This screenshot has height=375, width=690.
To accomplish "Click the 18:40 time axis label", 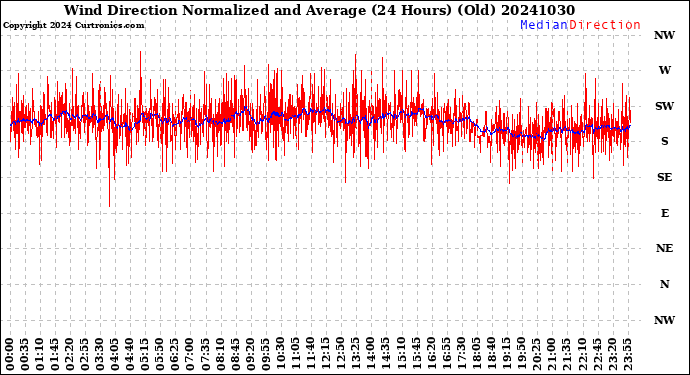I will coord(491,355).
